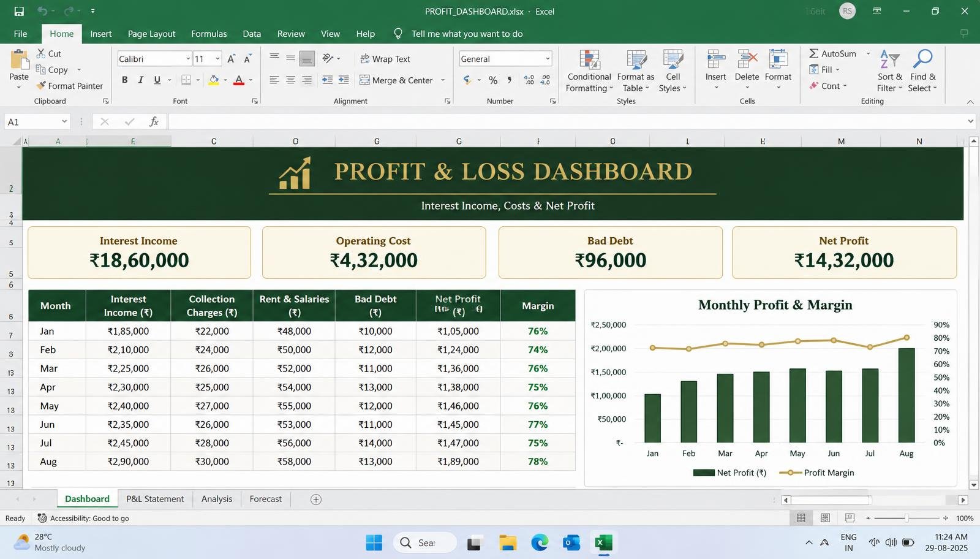Open Find & Select menu
This screenshot has width=980, height=559.
(x=922, y=71)
